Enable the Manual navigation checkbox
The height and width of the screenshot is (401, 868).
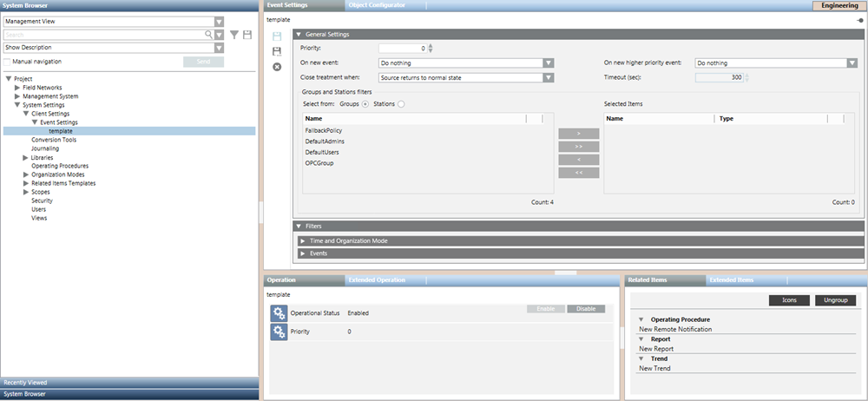click(x=8, y=62)
